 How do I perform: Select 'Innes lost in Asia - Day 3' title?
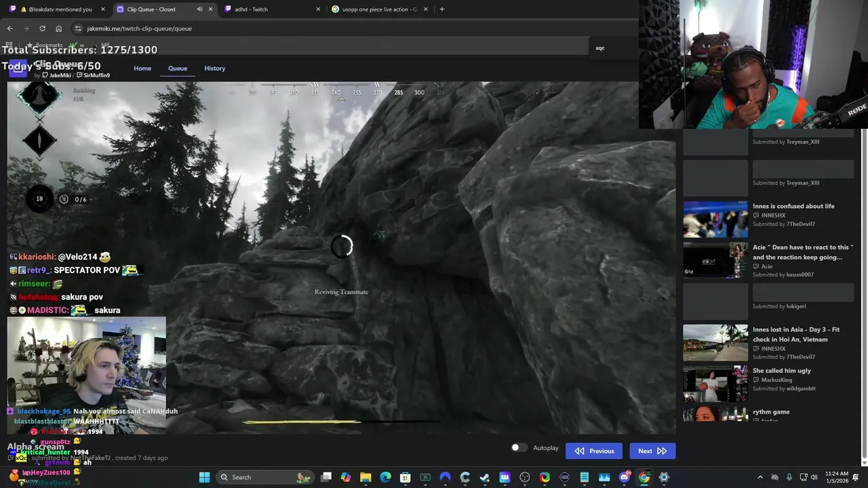pos(796,334)
